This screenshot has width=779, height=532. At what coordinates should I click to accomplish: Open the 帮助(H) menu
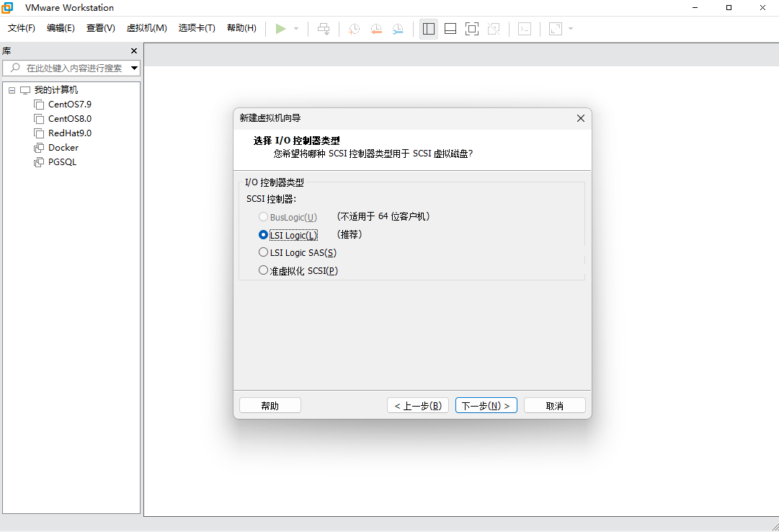click(241, 28)
